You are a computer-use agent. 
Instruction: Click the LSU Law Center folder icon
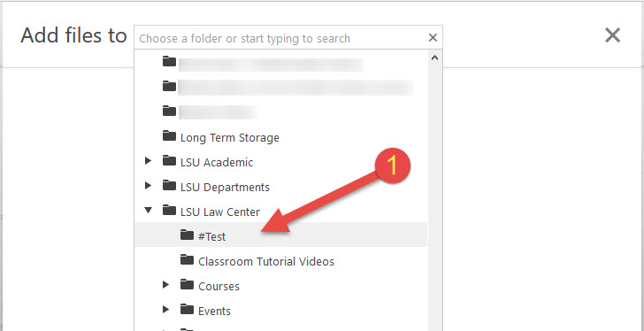pyautogui.click(x=169, y=211)
